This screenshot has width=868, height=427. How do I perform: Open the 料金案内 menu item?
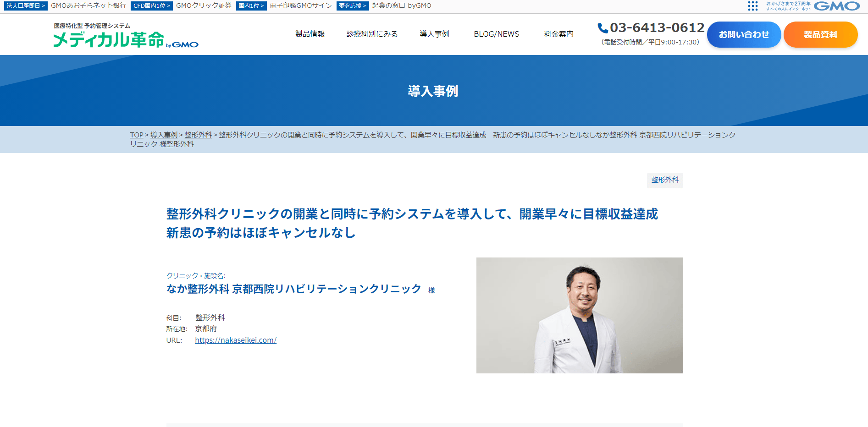point(558,34)
